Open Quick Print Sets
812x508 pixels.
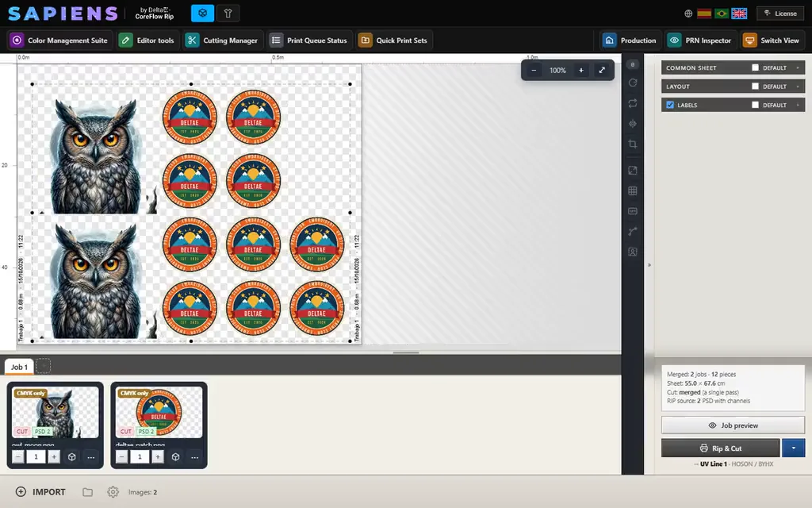pos(394,40)
